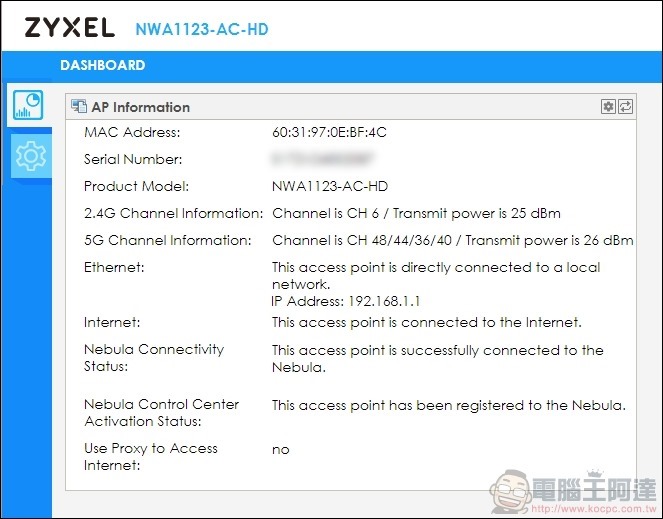
Task: Click the IP Address 192.168.1.1 text
Action: coord(345,301)
